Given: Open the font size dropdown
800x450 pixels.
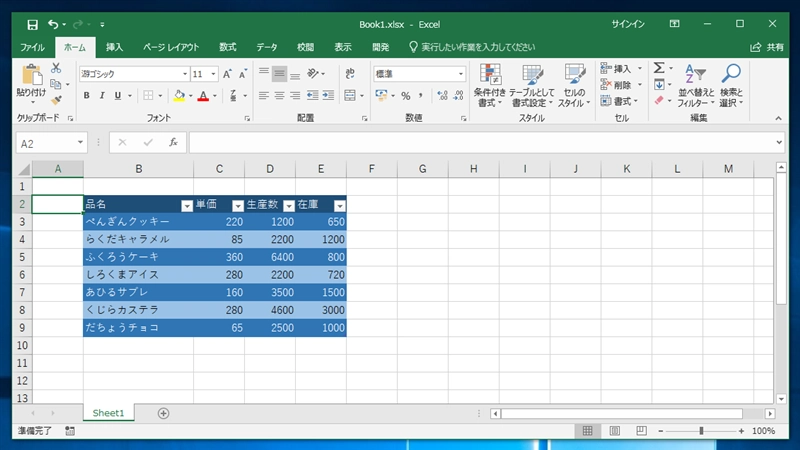Looking at the screenshot, I should point(213,74).
